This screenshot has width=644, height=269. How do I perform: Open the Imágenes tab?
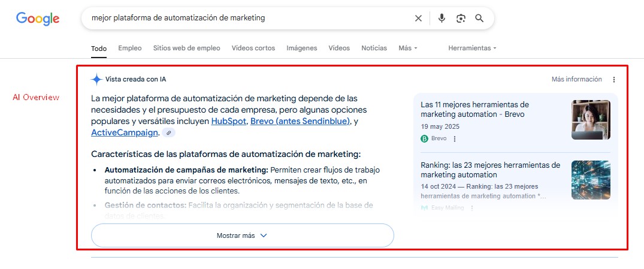tap(302, 48)
